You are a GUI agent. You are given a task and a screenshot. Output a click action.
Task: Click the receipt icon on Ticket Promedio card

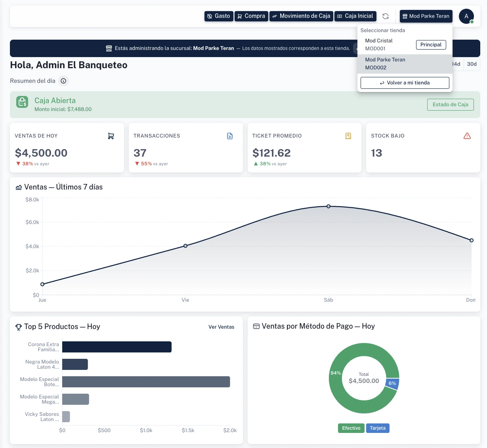(348, 136)
